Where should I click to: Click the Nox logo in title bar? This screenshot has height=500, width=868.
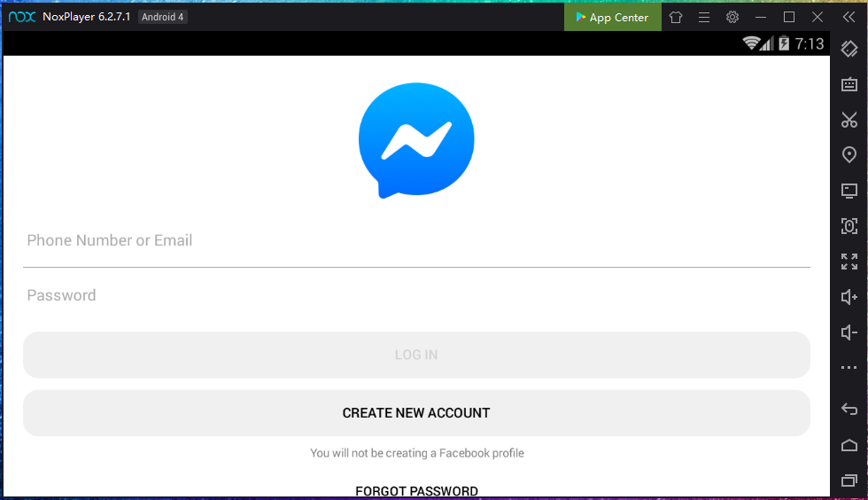(x=22, y=17)
